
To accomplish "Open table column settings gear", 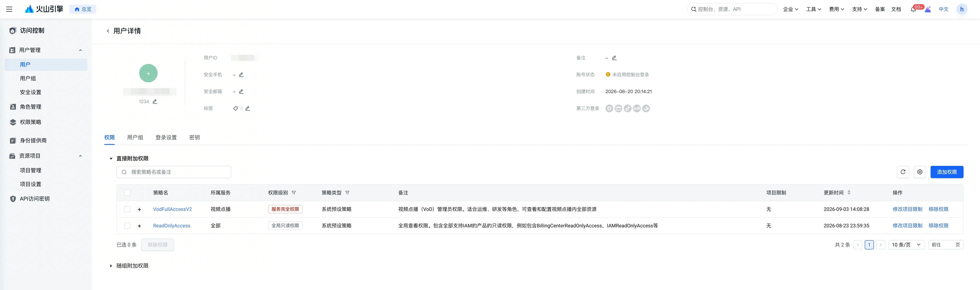I will pos(919,172).
